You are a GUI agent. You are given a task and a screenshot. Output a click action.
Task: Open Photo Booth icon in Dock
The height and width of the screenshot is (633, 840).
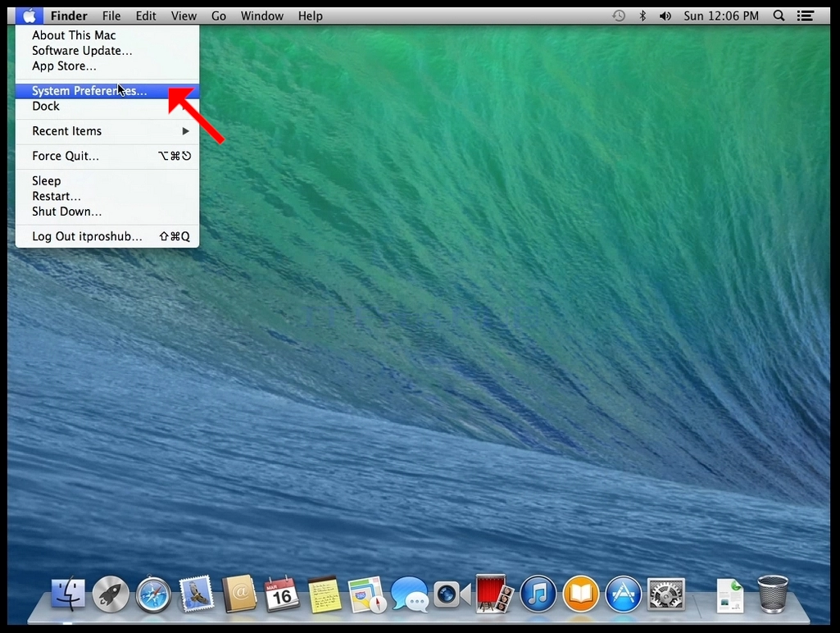[495, 594]
